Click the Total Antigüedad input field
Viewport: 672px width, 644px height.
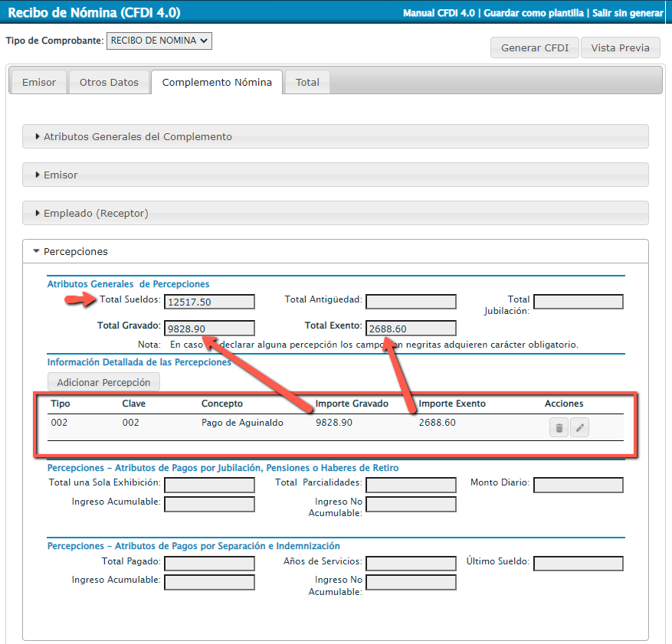411,302
